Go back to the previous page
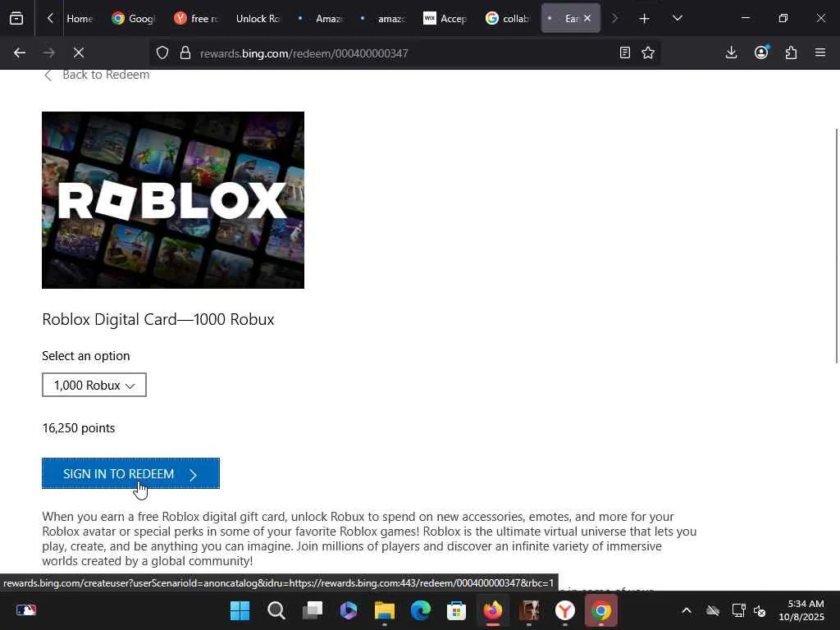Viewport: 840px width, 630px height. point(20,52)
